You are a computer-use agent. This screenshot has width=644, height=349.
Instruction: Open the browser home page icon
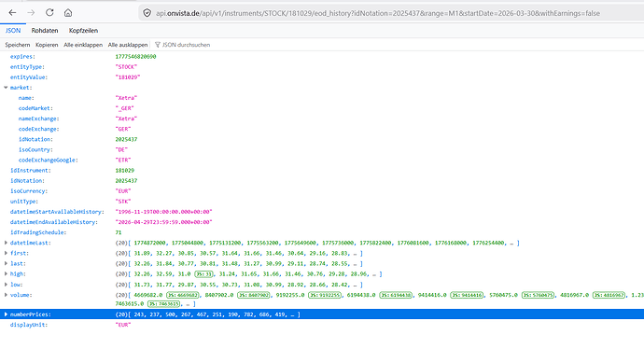pos(68,13)
